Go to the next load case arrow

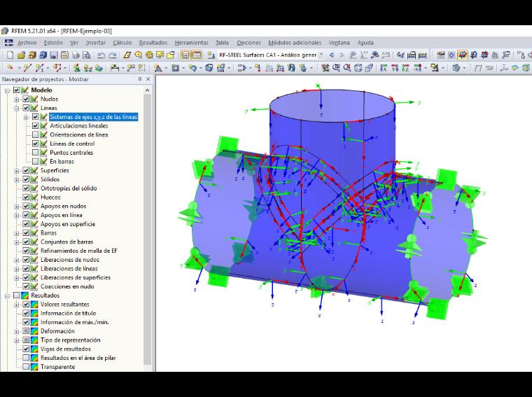coord(342,55)
